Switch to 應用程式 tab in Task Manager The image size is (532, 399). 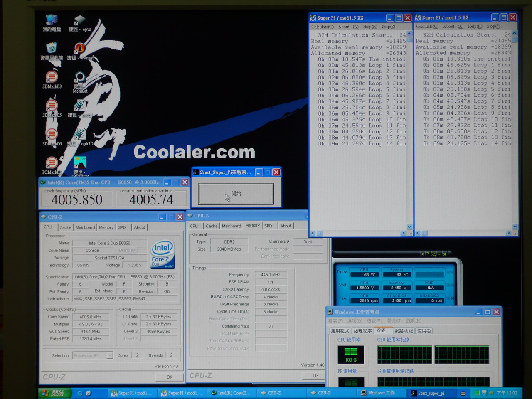pyautogui.click(x=340, y=331)
